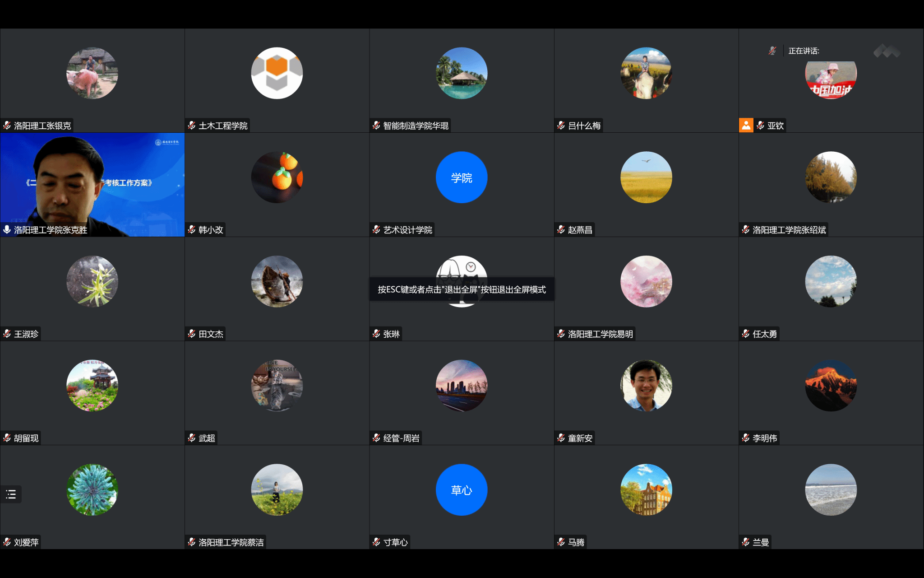Click the muted mic icon beside 马腾
The width and height of the screenshot is (924, 578).
561,542
